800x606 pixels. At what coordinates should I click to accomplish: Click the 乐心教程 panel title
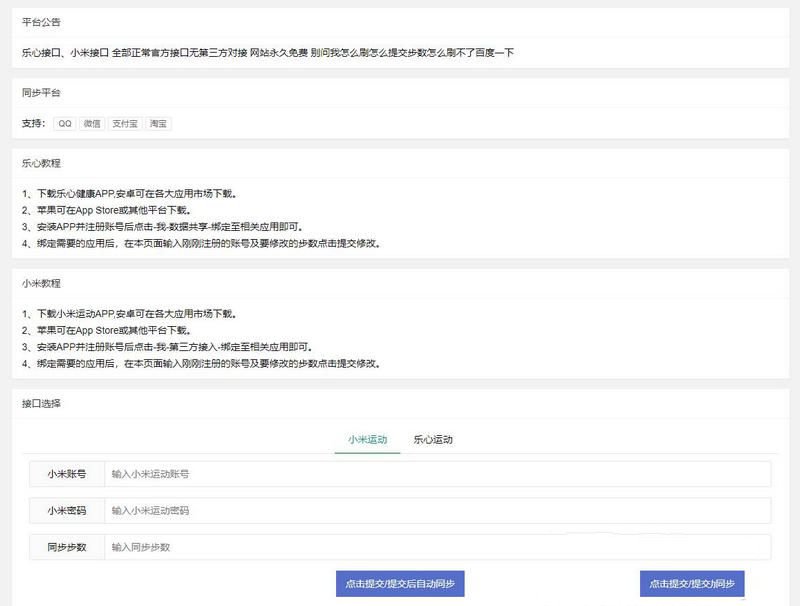(41, 162)
